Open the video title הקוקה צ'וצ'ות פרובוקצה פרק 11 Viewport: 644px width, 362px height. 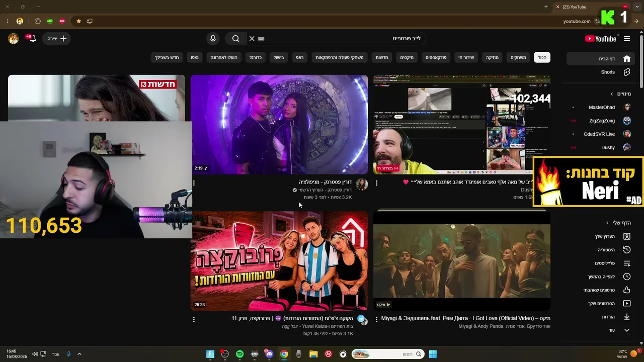(292, 318)
